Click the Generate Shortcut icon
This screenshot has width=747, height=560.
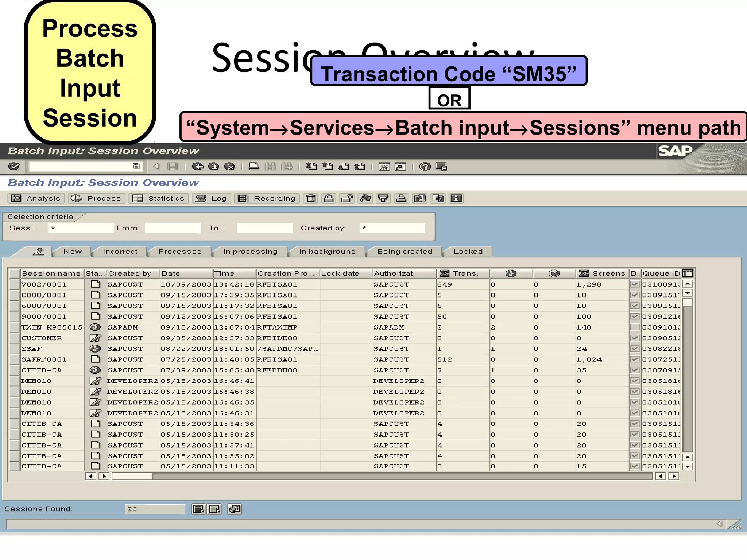pos(400,167)
